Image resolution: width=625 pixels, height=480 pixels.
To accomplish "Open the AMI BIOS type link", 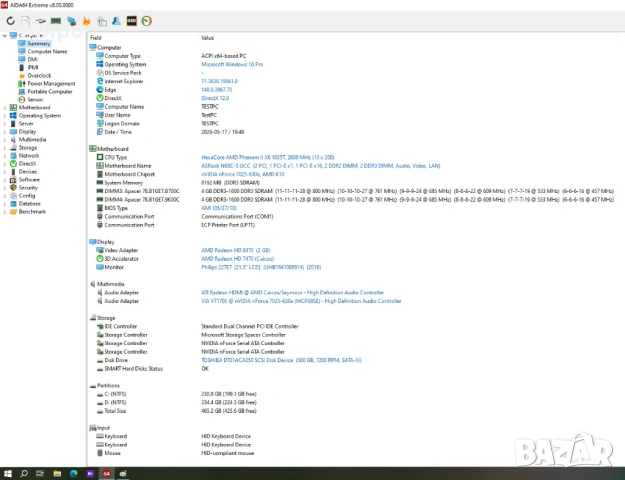I will pos(219,208).
